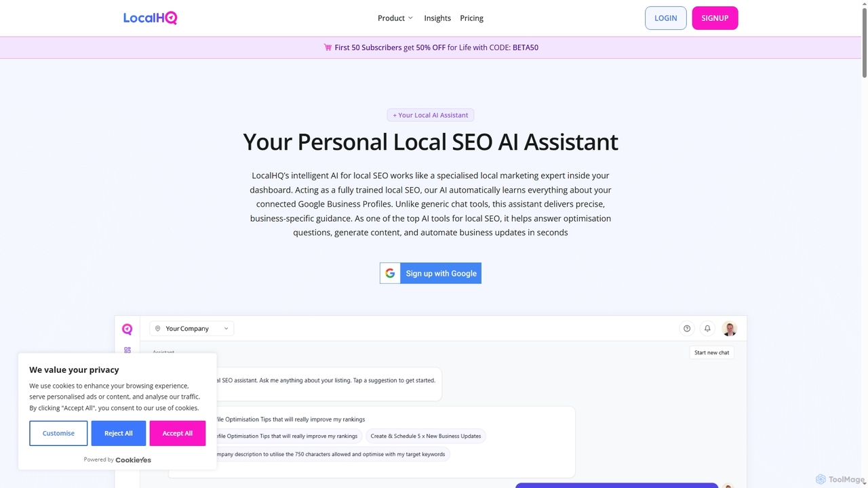Screen dimensions: 868x488
Task: Click the BETA50 promo code text
Action: tap(526, 47)
